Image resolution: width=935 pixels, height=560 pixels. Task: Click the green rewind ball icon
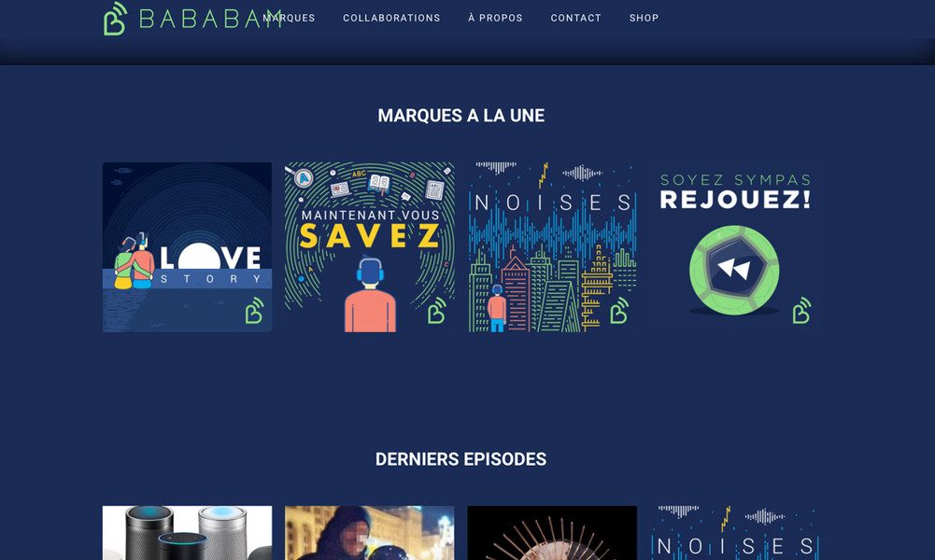coord(734,270)
